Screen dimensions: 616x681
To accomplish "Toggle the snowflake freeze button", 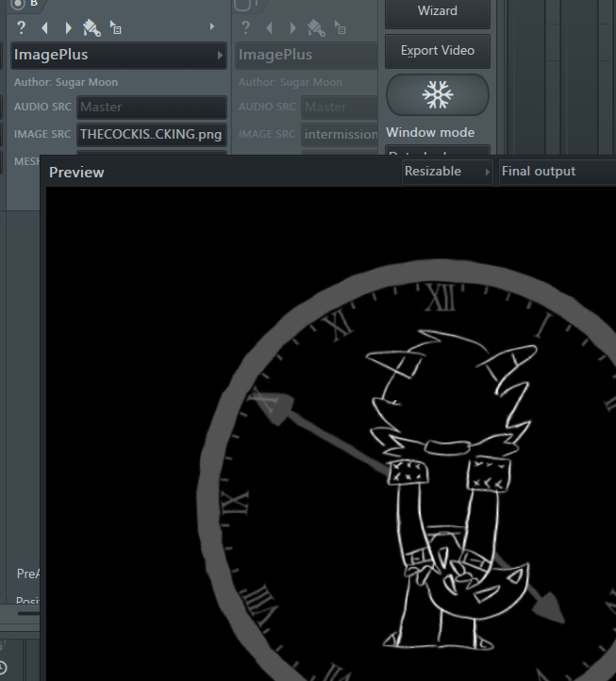I will click(438, 94).
